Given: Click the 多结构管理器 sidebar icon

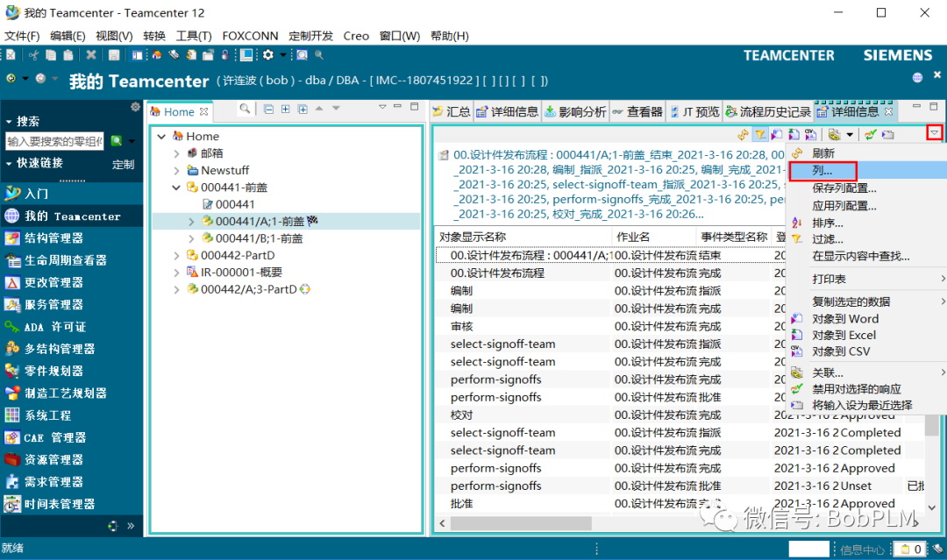Looking at the screenshot, I should coord(12,349).
